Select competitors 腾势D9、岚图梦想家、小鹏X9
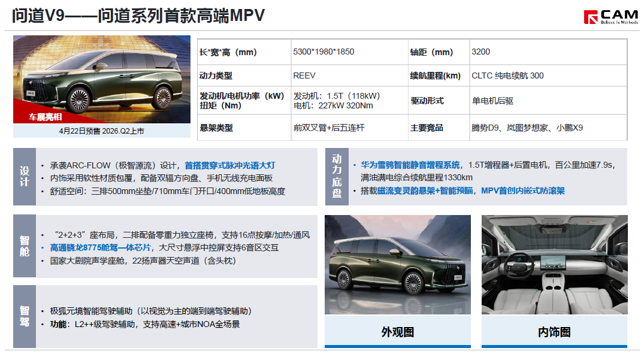Screen dimensions: 644x354 pos(527,128)
